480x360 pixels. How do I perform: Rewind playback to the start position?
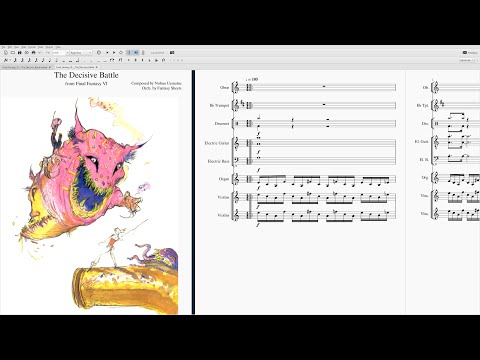(107, 53)
